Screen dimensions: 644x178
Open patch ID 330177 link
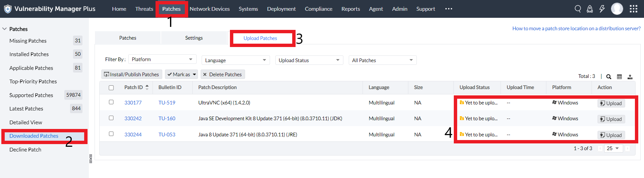click(133, 103)
